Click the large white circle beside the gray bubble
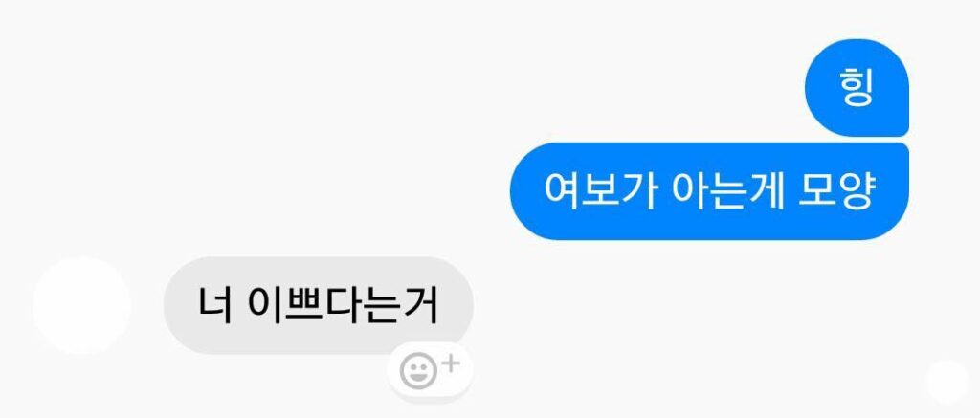 (x=82, y=305)
